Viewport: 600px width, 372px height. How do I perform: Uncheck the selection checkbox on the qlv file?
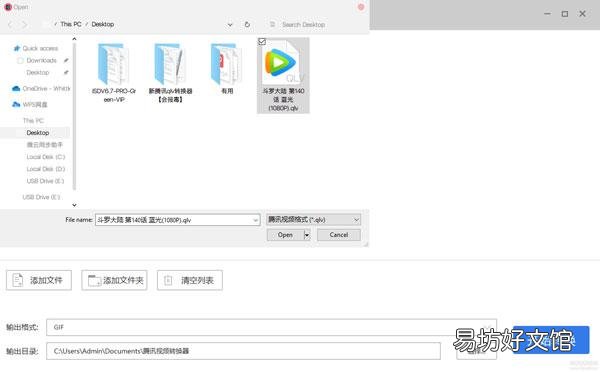262,41
